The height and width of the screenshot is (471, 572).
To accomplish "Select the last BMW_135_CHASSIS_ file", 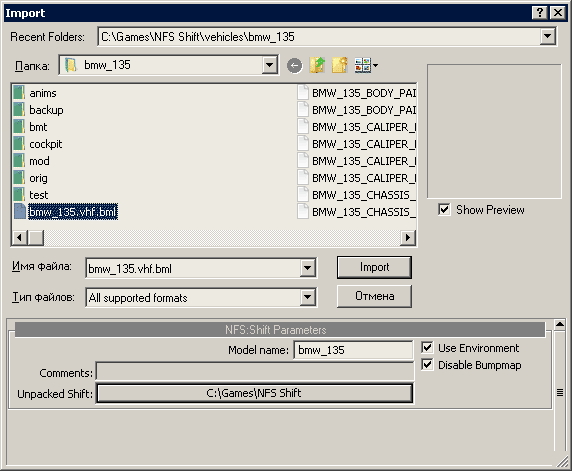I will pyautogui.click(x=357, y=212).
